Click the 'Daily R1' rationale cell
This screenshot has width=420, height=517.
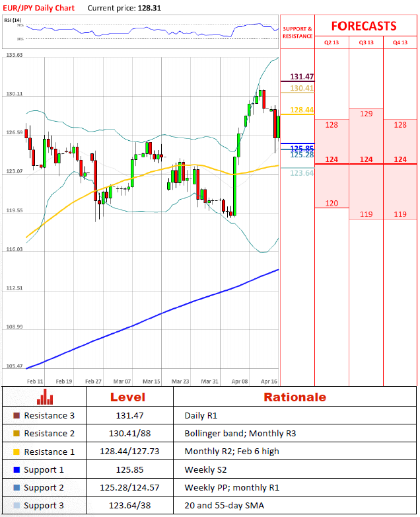201,415
